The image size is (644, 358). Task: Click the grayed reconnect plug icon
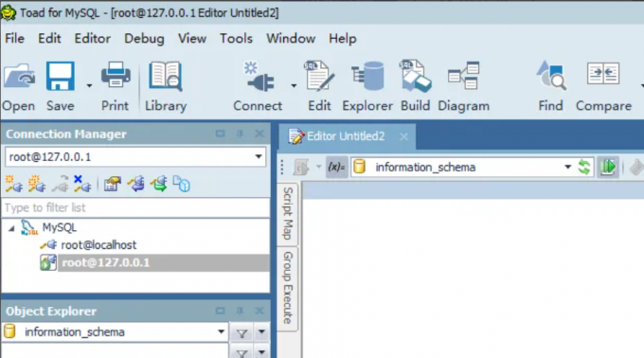60,184
